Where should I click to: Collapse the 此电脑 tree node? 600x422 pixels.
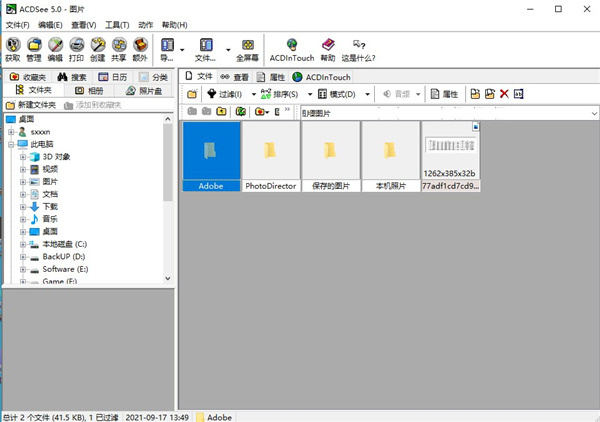coord(10,144)
